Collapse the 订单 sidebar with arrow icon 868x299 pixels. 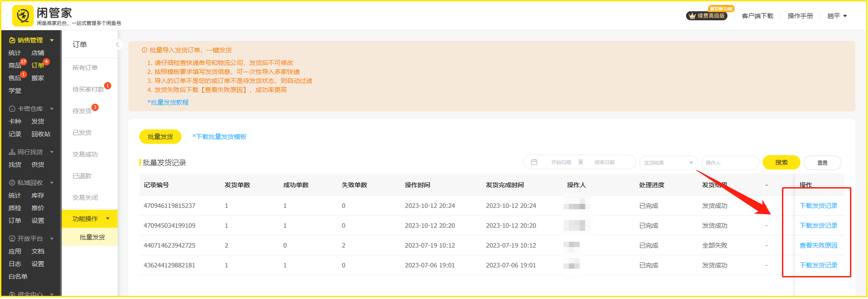tap(117, 44)
